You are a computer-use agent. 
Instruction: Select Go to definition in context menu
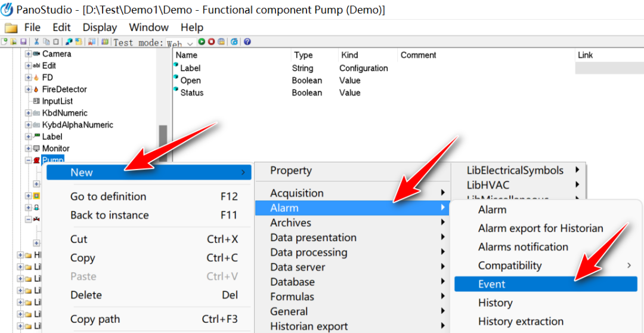[x=108, y=196]
